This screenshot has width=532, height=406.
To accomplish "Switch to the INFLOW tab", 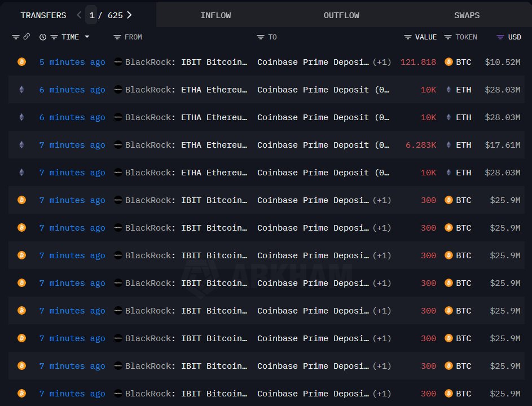I will tap(216, 15).
